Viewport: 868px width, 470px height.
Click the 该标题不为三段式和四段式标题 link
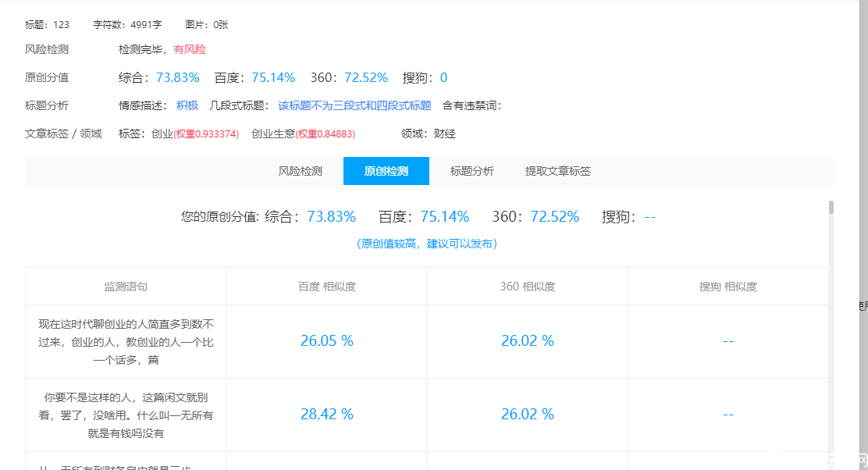(x=354, y=105)
